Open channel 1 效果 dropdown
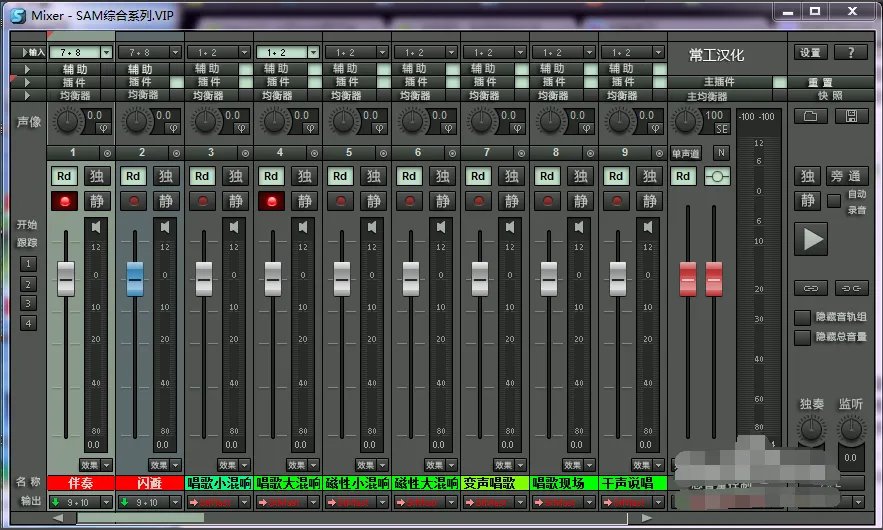Viewport: 883px width, 530px height. click(96, 465)
